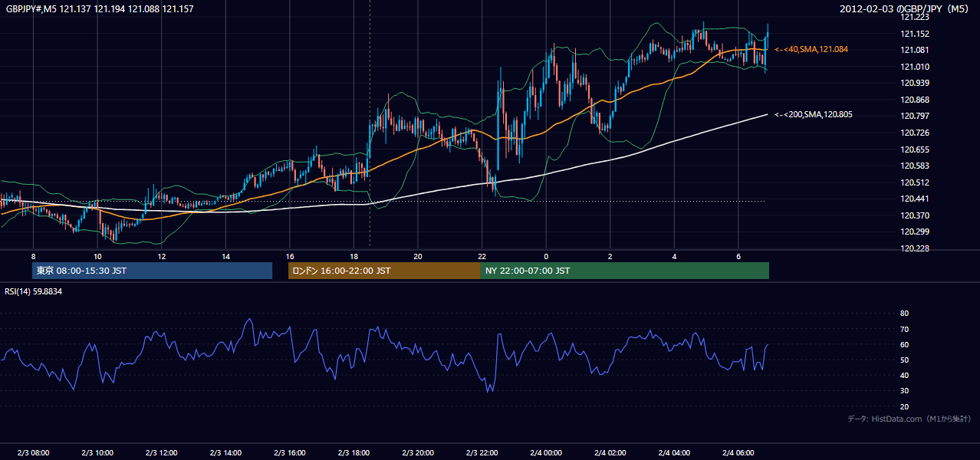Click price axis value 120.583
The width and height of the screenshot is (980, 460).
[915, 166]
